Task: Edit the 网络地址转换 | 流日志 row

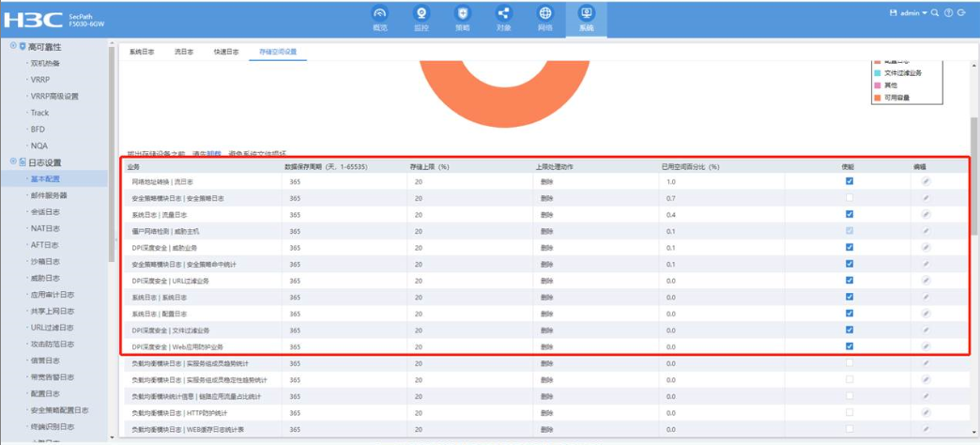Action: (x=926, y=181)
